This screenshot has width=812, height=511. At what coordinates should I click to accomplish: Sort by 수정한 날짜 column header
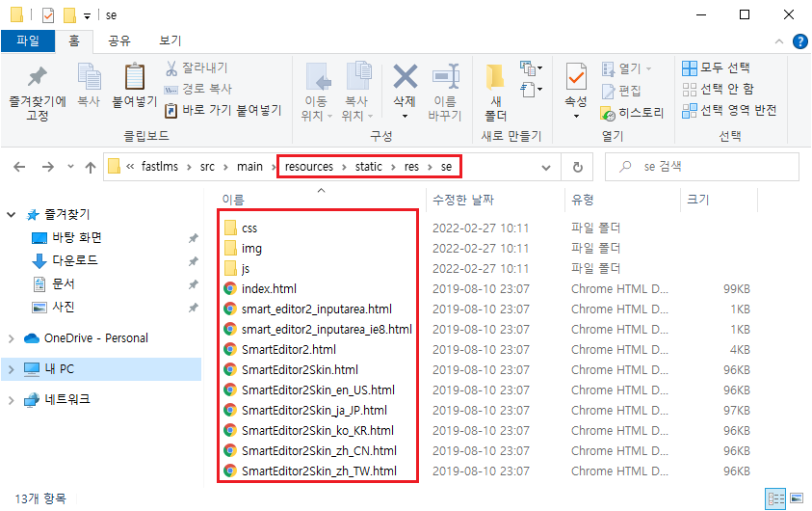(x=463, y=200)
